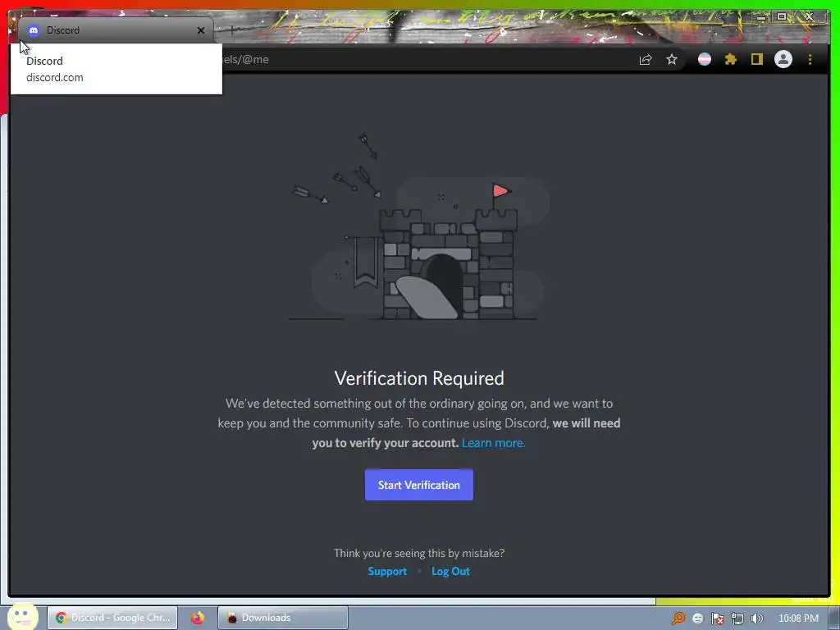Click discord.com text in tab tooltip

click(55, 77)
